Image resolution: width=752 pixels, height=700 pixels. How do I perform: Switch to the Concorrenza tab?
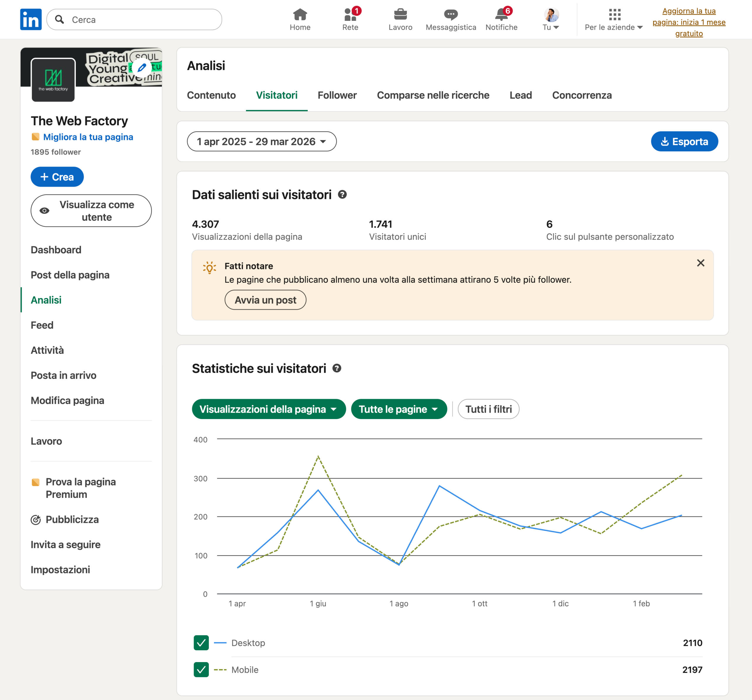pyautogui.click(x=581, y=95)
